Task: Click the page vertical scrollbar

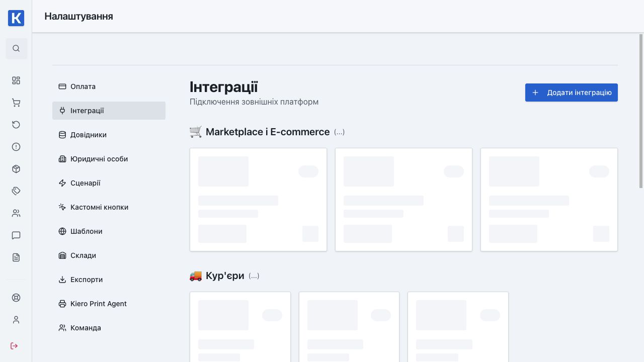Action: (x=641, y=111)
